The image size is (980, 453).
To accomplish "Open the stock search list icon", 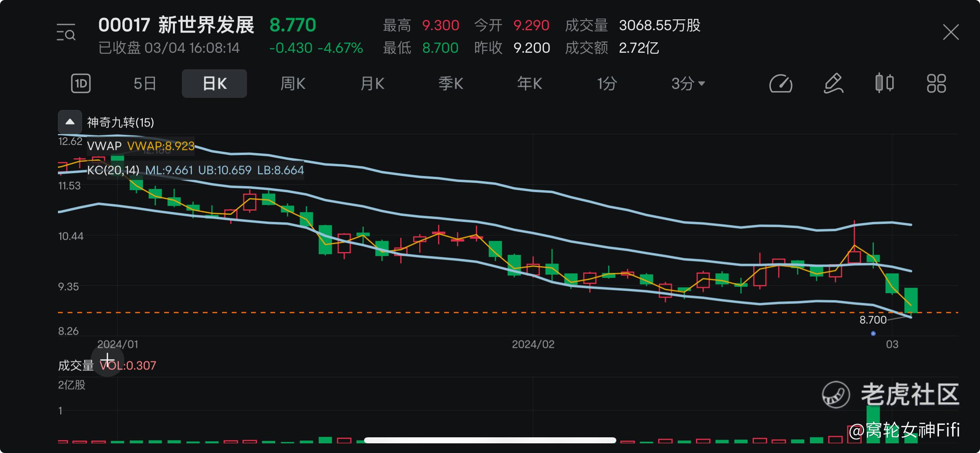I will tap(66, 32).
